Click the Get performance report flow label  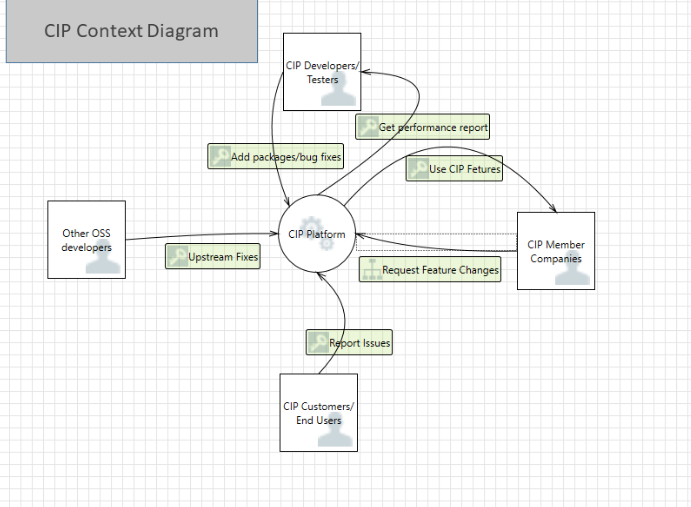[x=423, y=127]
